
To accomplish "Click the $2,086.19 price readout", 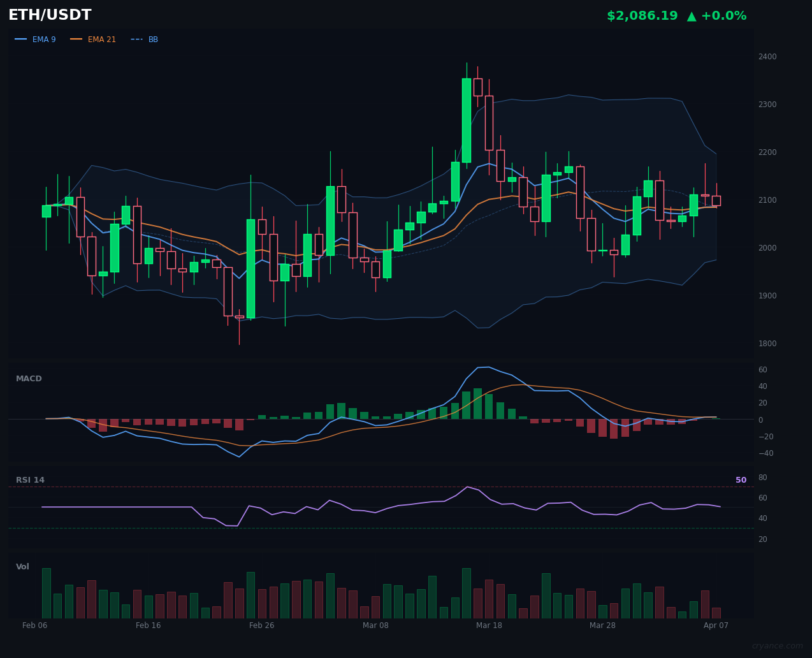I will 643,15.
